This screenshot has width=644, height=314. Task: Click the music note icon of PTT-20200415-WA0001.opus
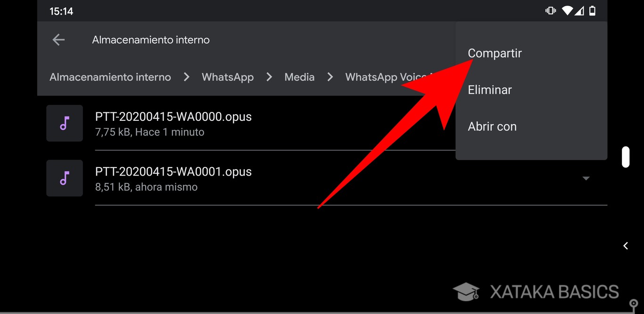65,178
